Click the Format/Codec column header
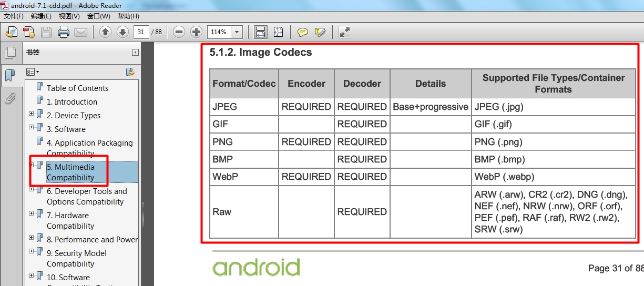644x286 pixels. click(244, 84)
